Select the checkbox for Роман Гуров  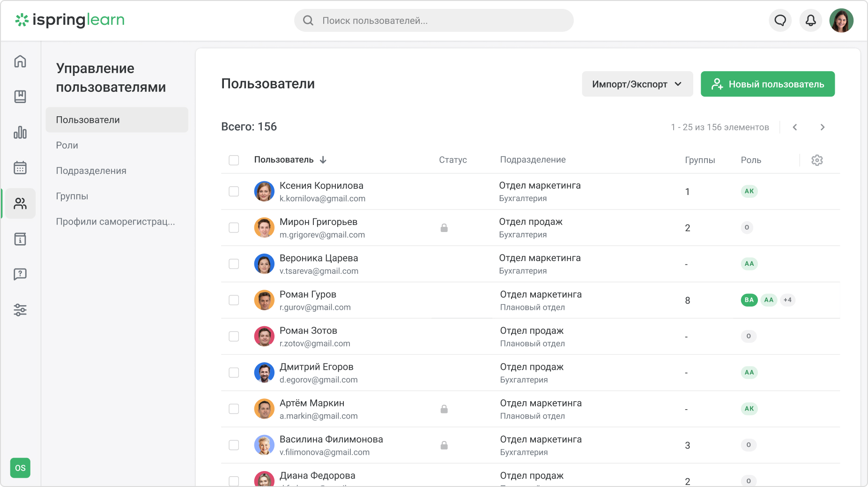click(234, 300)
